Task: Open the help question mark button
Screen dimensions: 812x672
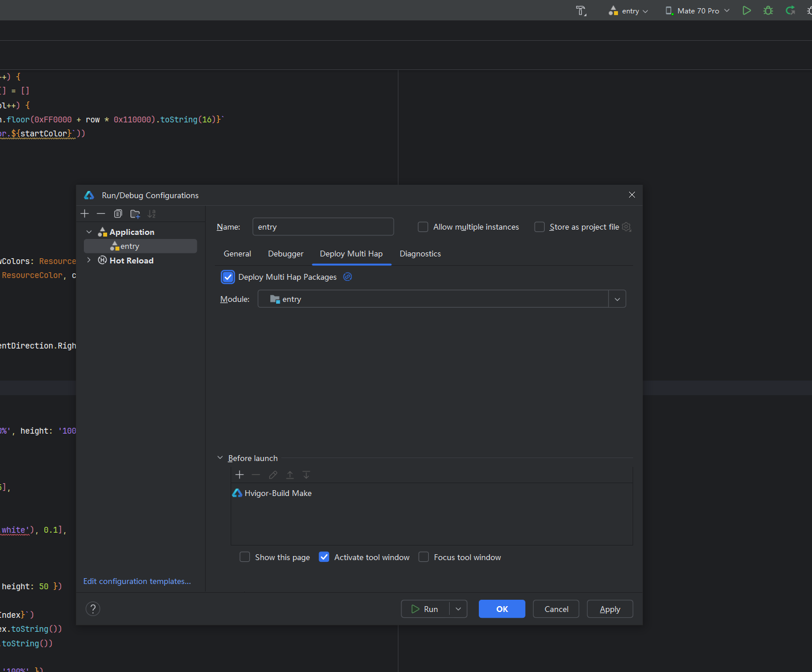Action: [x=93, y=609]
